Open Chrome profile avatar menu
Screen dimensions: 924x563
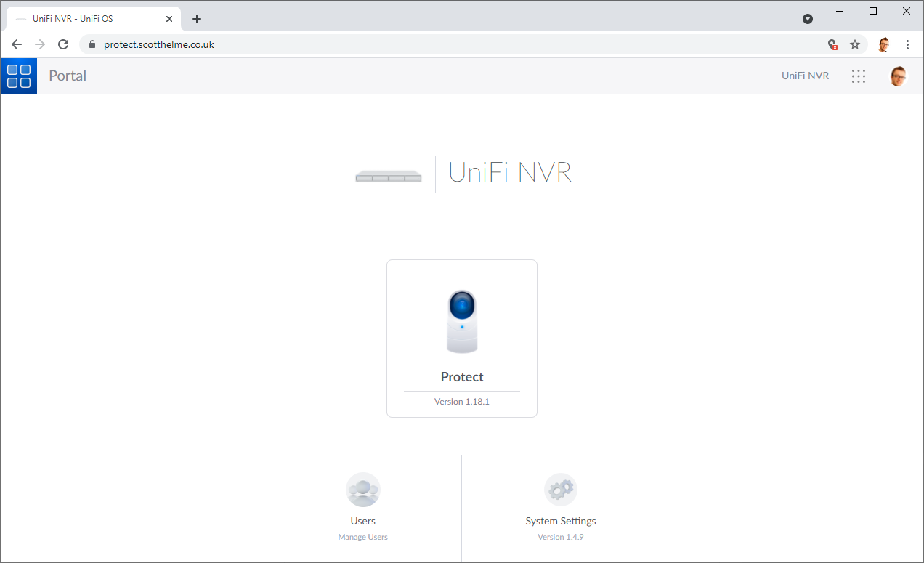click(883, 44)
